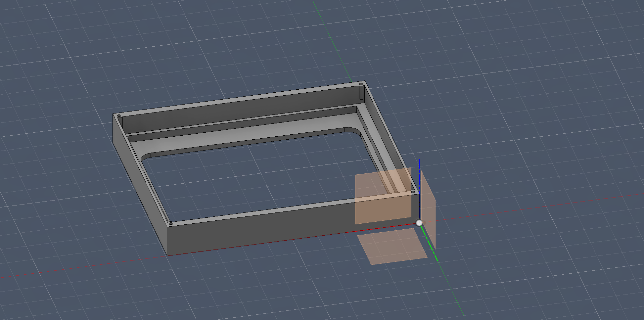Image resolution: width=644 pixels, height=320 pixels.
Task: Select the thick green dashed axis
Action: click(x=430, y=244)
